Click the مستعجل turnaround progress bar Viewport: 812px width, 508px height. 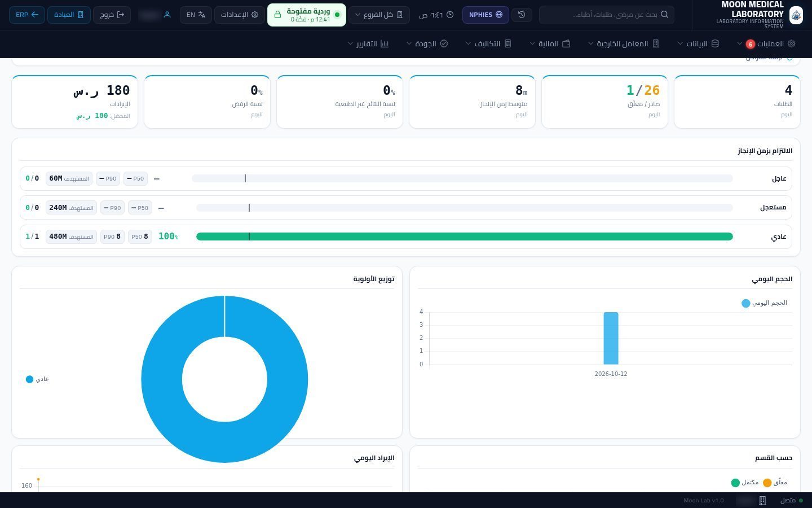(x=465, y=208)
